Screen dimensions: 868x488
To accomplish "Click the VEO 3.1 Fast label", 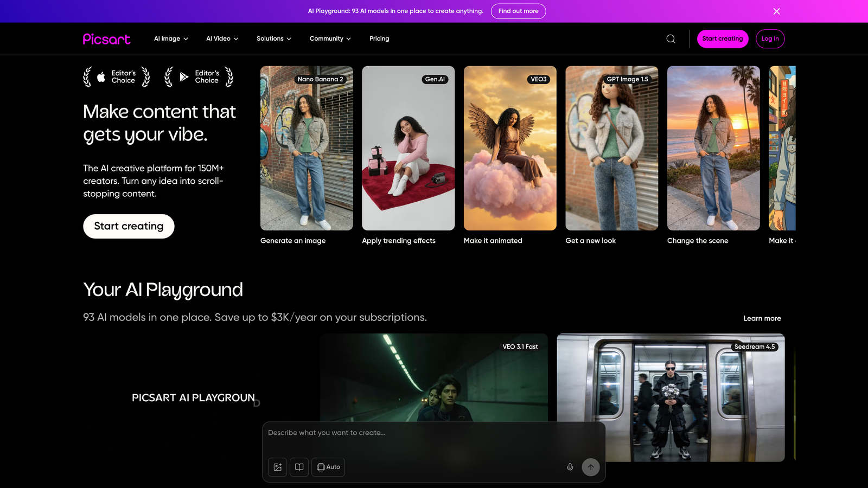I will (x=520, y=346).
